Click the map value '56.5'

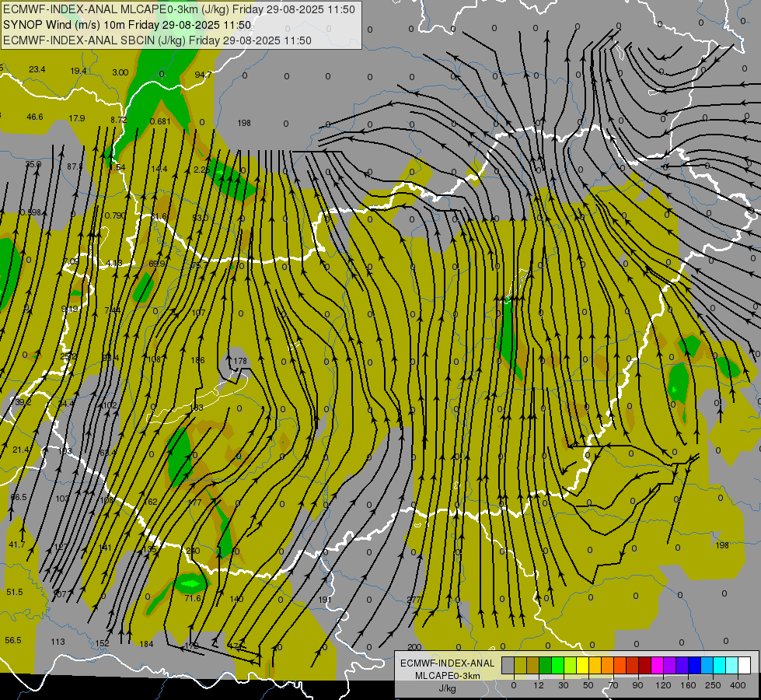pyautogui.click(x=12, y=640)
